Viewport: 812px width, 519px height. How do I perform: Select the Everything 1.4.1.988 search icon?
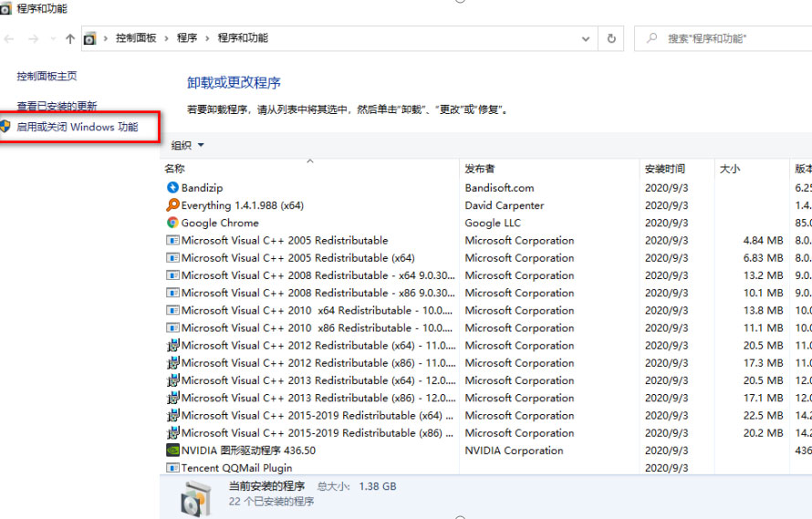[x=172, y=205]
